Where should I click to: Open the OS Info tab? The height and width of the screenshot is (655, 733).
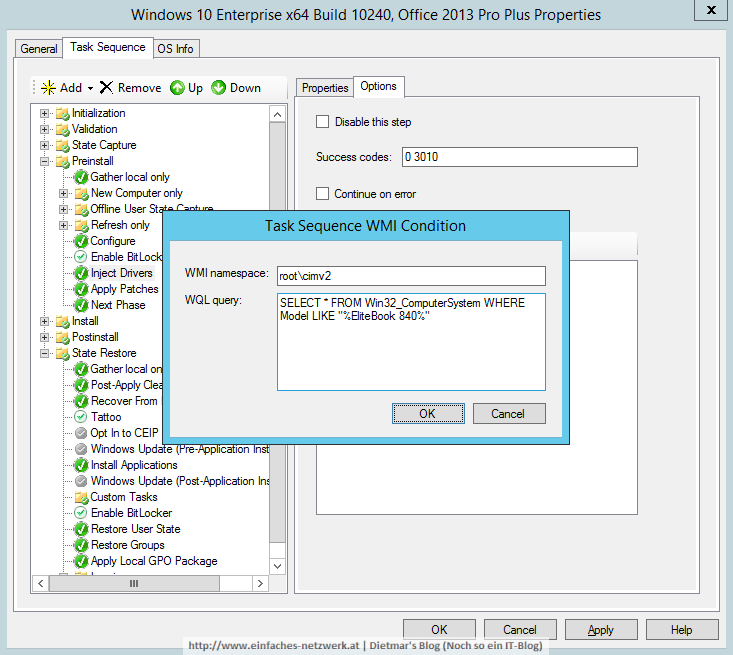tap(175, 49)
